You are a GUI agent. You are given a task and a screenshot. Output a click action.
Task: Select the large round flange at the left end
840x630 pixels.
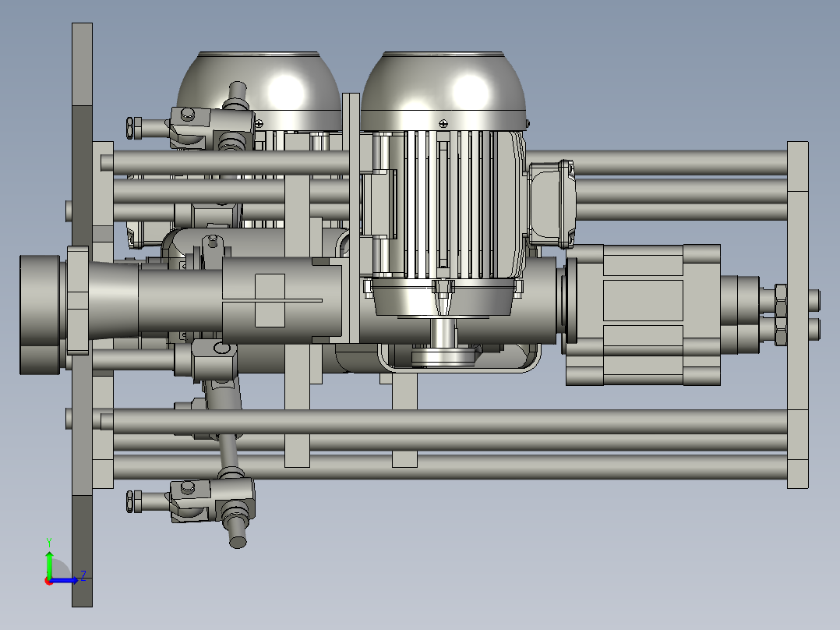point(40,315)
